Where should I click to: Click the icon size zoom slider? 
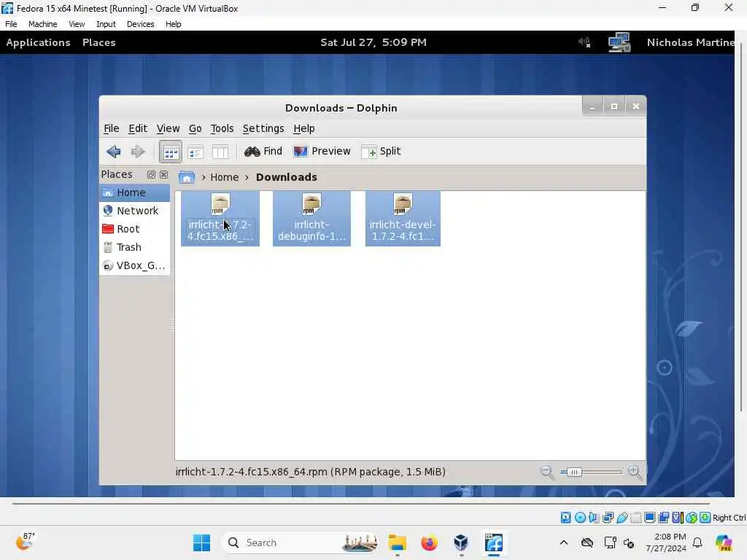591,472
